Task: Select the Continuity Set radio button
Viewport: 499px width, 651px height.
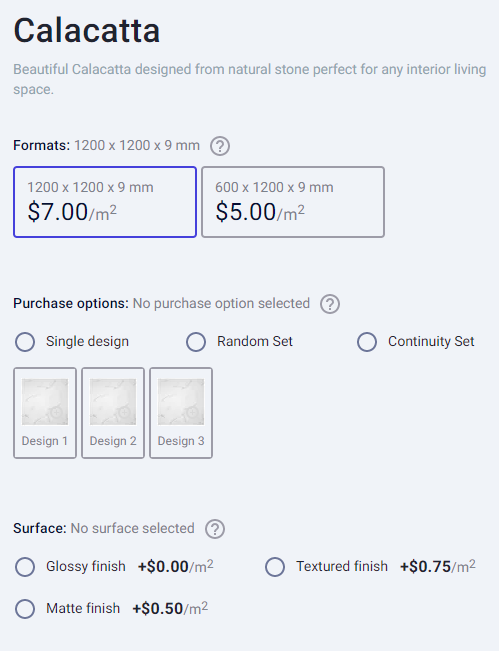Action: pos(367,342)
